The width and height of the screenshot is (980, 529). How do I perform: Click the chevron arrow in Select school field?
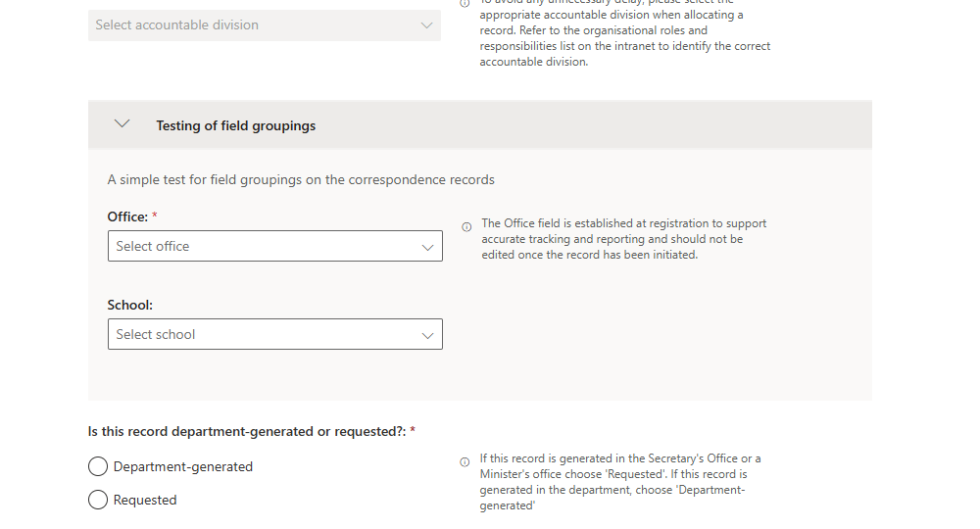(427, 335)
